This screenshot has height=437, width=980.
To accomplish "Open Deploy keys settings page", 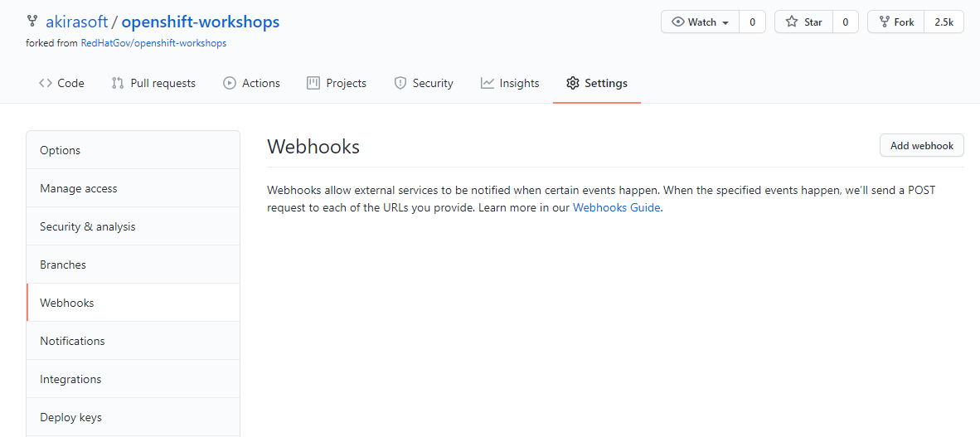I will 71,417.
